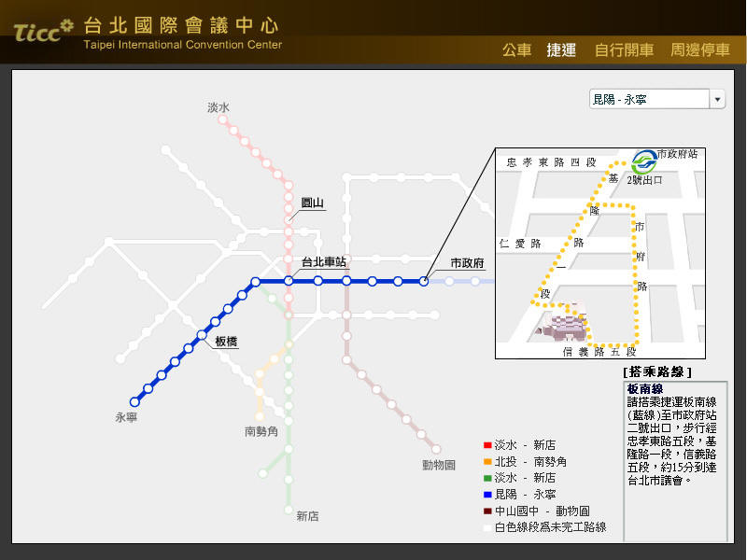Screen dimensions: 747x560
Task: Select the 自行開車 tab
Action: [624, 50]
